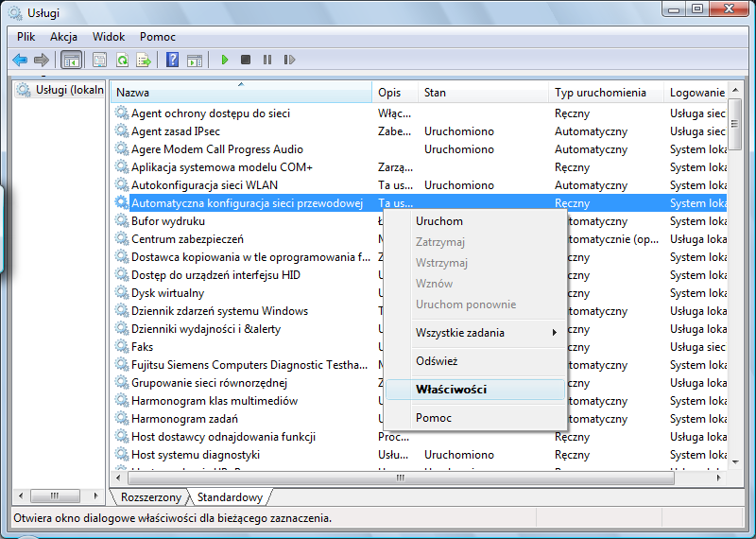The image size is (756, 539).
Task: Switch to the Rozszerzony tab
Action: point(151,496)
